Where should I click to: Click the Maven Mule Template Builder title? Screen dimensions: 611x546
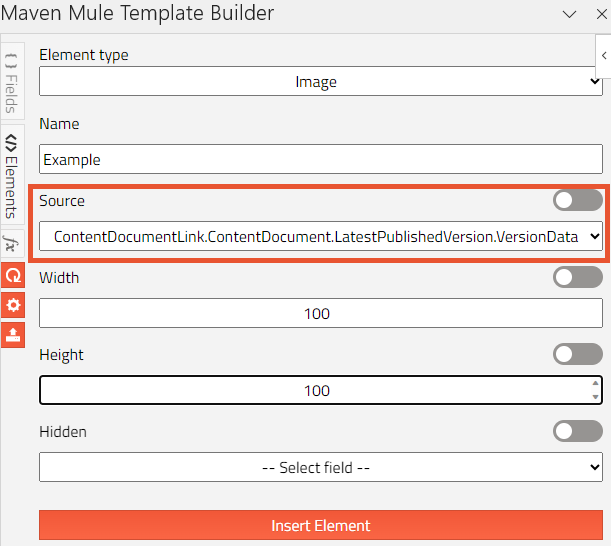(137, 13)
